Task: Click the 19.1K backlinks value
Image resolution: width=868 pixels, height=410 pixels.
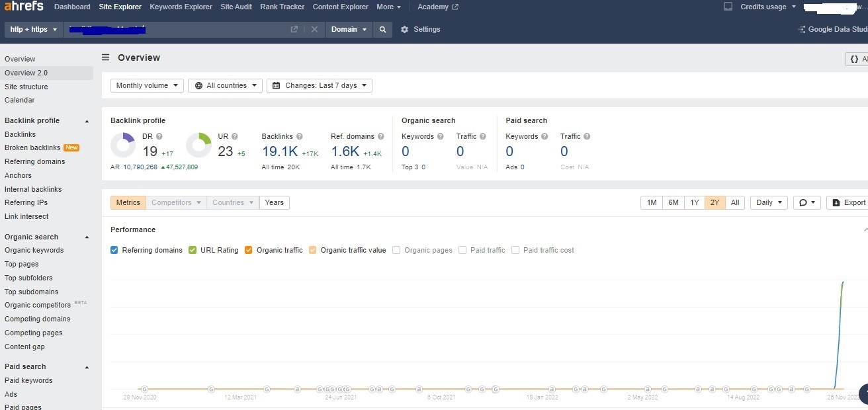Action: [280, 151]
